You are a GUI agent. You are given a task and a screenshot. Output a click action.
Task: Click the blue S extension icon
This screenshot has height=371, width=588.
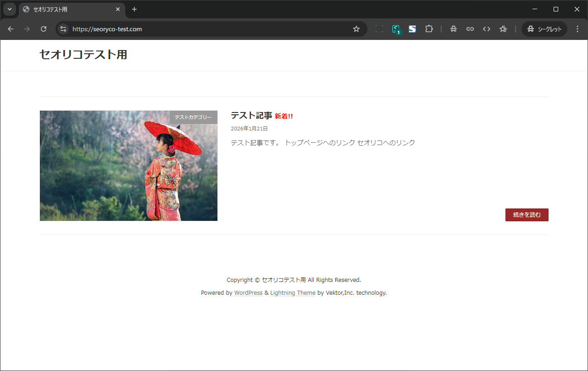[412, 28]
